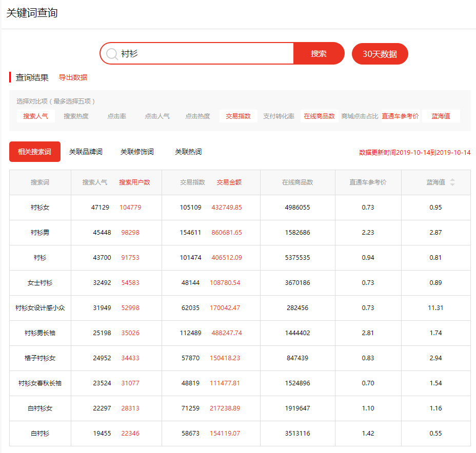Image resolution: width=476 pixels, height=453 pixels.
Task: Switch to the 关联热词 tab
Action: click(189, 152)
